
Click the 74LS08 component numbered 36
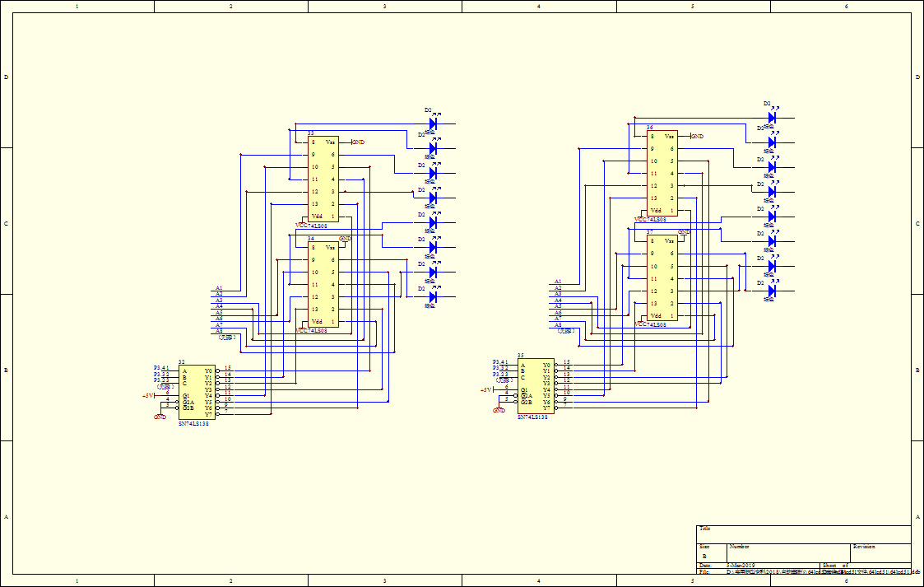click(x=662, y=173)
